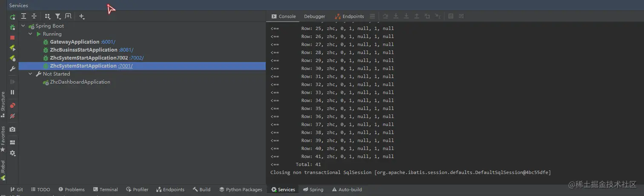The height and width of the screenshot is (196, 644).
Task: Click the Step Into debug icon
Action: (396, 16)
